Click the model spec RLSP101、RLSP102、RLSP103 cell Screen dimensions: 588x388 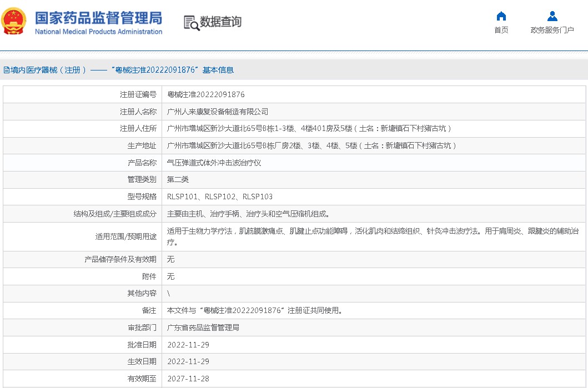pos(220,196)
